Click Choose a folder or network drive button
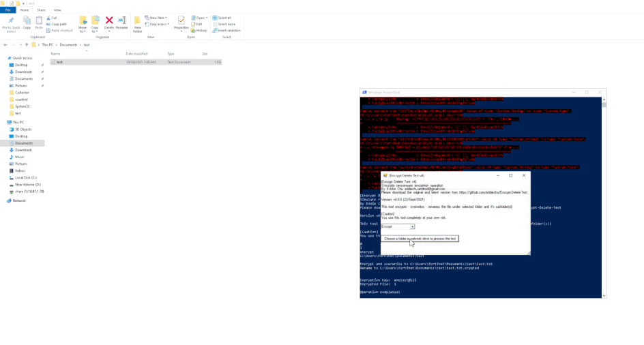 (x=420, y=239)
